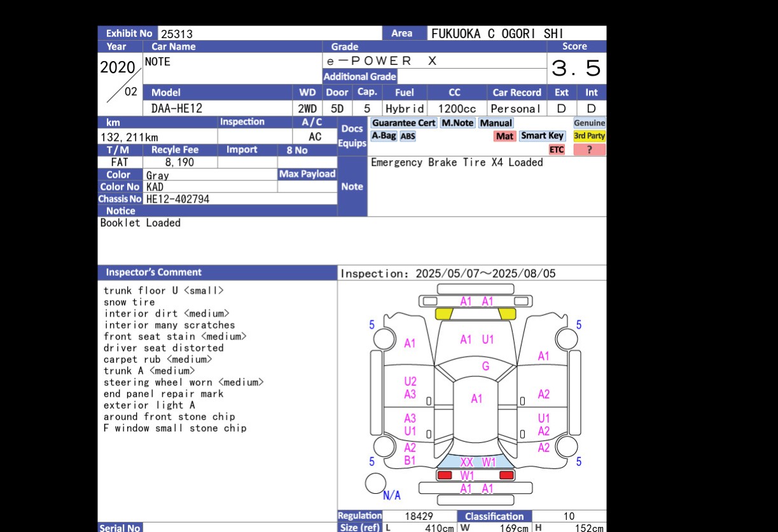Click the capacity value 5
This screenshot has width=778, height=532.
[367, 109]
